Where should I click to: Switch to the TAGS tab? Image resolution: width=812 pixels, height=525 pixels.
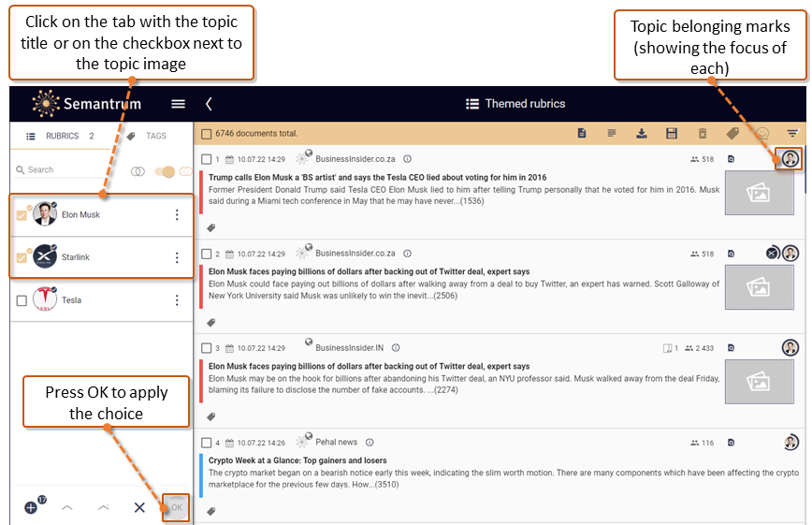pos(147,136)
